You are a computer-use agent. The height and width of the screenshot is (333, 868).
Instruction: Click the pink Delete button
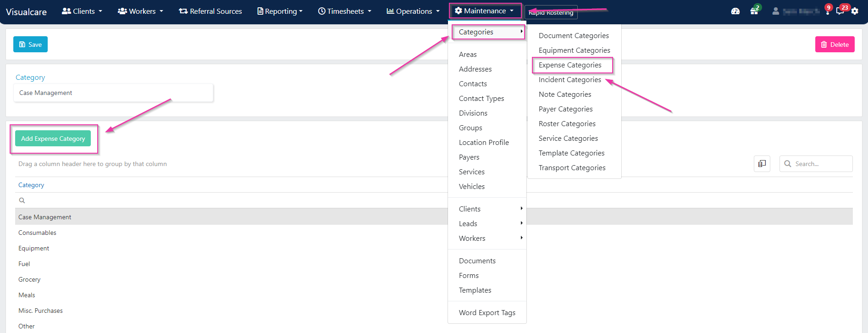point(835,44)
